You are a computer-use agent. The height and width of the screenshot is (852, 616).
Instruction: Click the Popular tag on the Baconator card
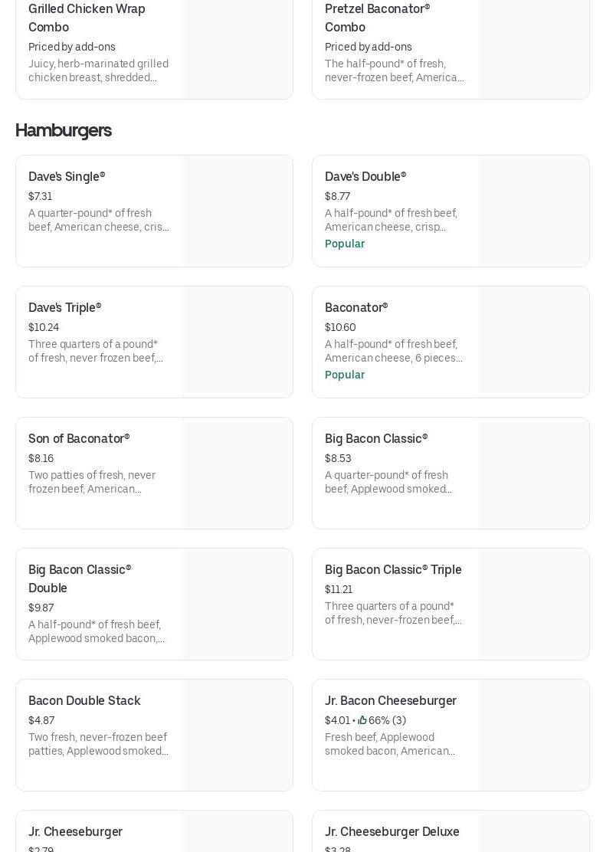pyautogui.click(x=345, y=375)
